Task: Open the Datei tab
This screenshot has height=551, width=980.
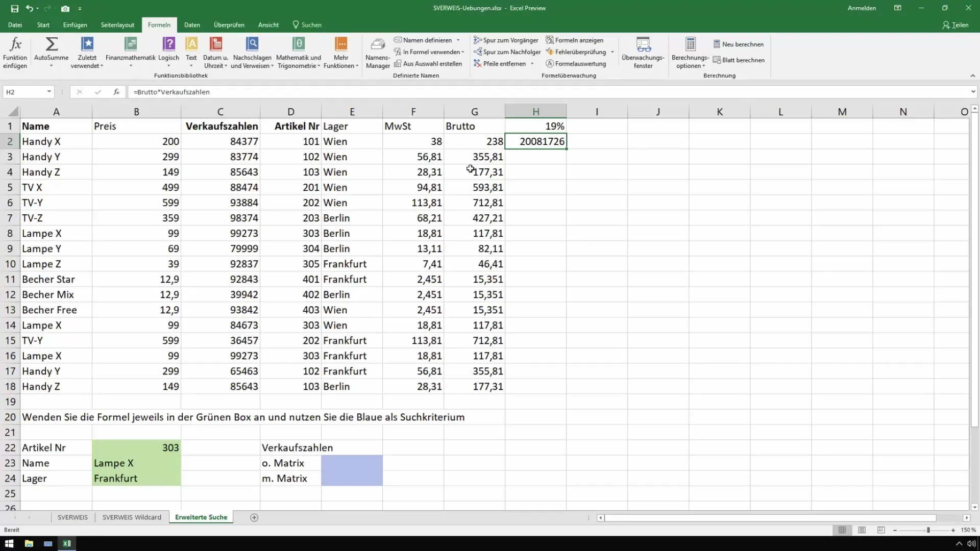Action: point(15,25)
